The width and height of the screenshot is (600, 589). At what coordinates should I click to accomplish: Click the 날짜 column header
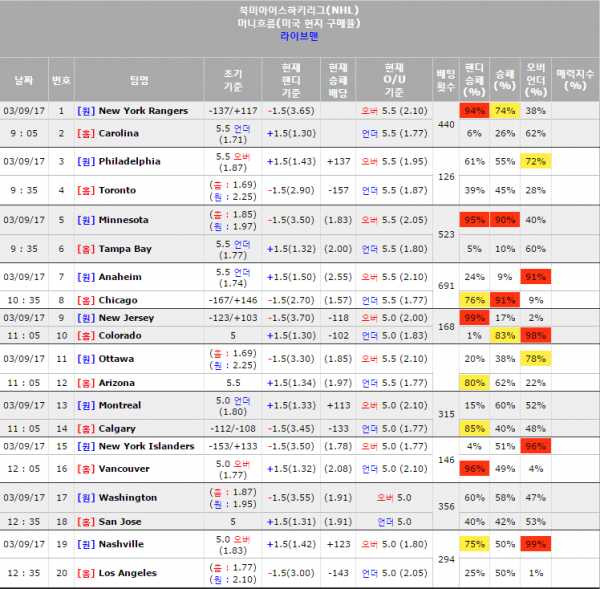(x=24, y=80)
